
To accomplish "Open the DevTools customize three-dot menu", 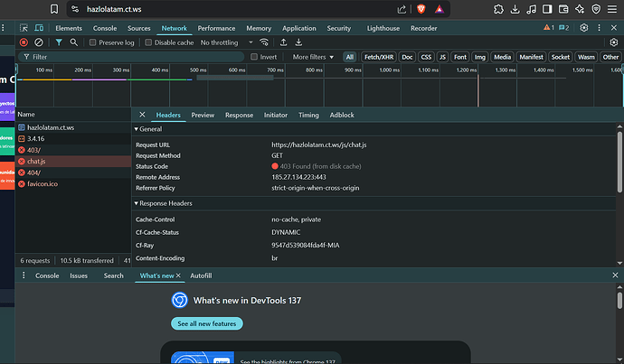I will (599, 28).
